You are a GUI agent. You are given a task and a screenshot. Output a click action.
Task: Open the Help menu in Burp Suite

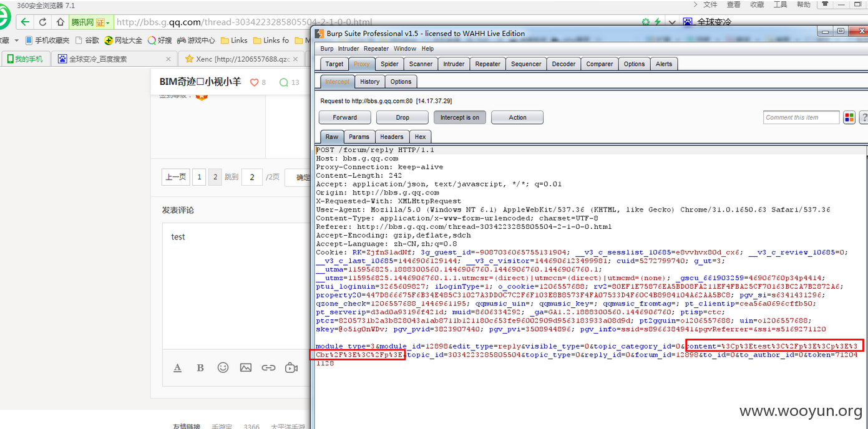(x=427, y=49)
